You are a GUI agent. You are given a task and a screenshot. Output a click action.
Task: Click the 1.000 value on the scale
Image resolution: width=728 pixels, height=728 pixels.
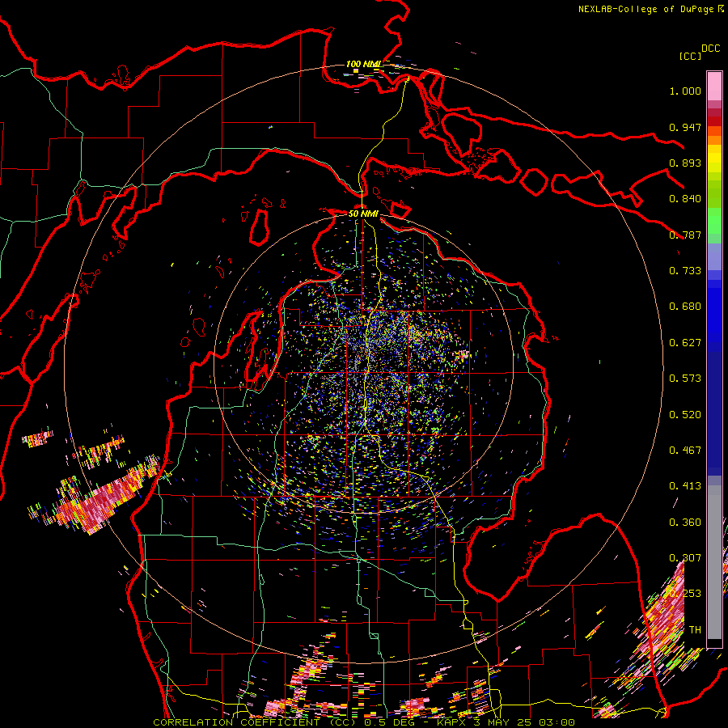tap(685, 91)
